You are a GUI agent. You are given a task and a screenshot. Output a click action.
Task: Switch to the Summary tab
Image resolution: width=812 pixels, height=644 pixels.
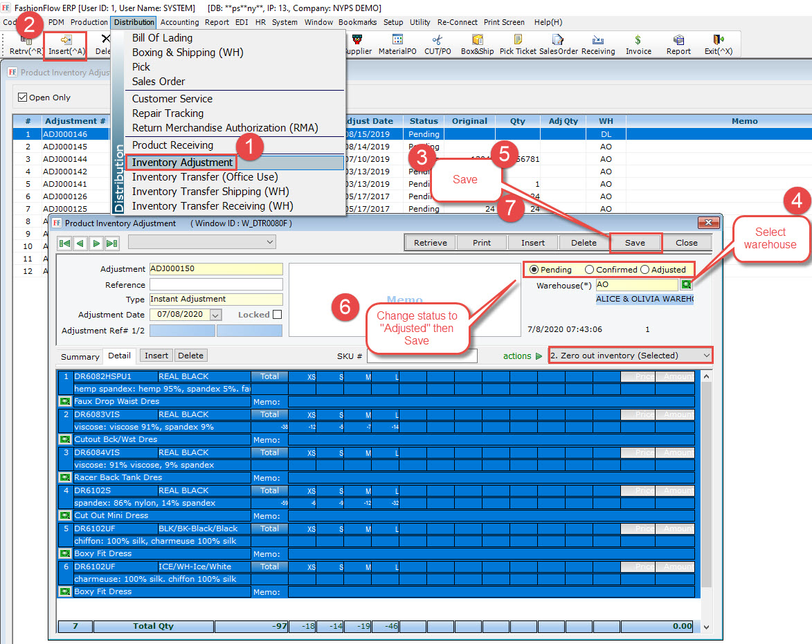pos(80,356)
